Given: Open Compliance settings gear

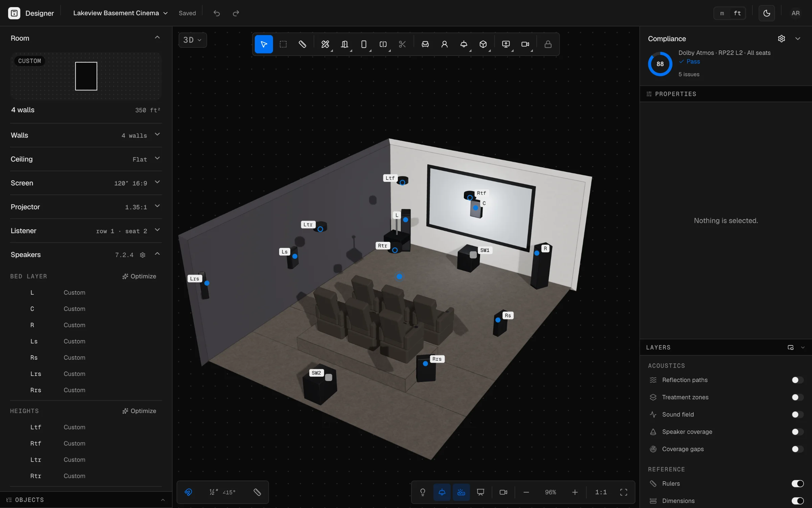Looking at the screenshot, I should 782,39.
